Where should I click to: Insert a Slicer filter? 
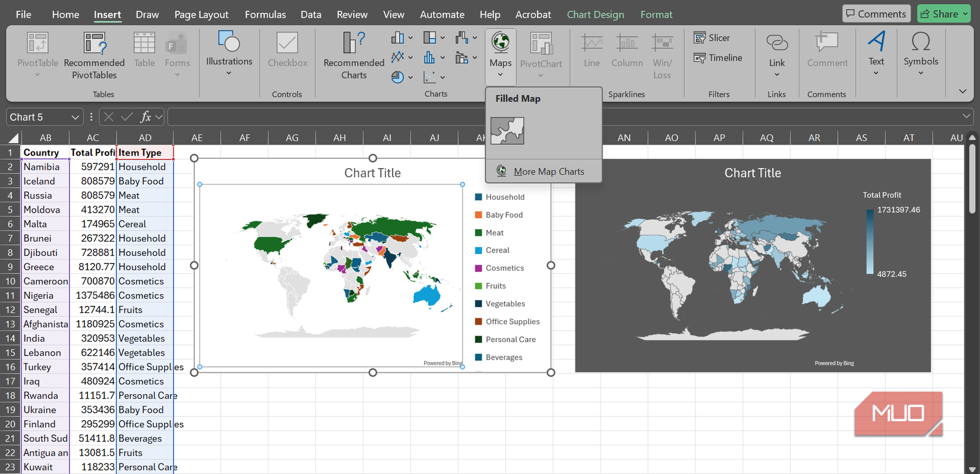712,38
